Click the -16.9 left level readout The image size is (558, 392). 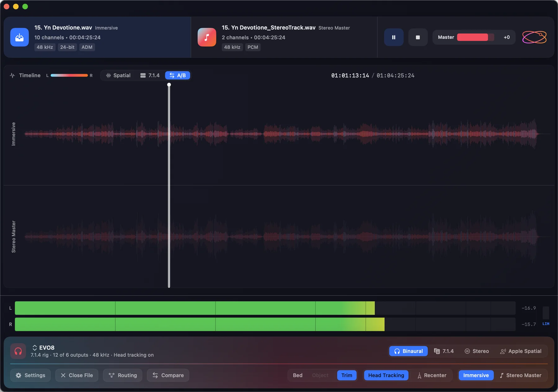pos(529,308)
